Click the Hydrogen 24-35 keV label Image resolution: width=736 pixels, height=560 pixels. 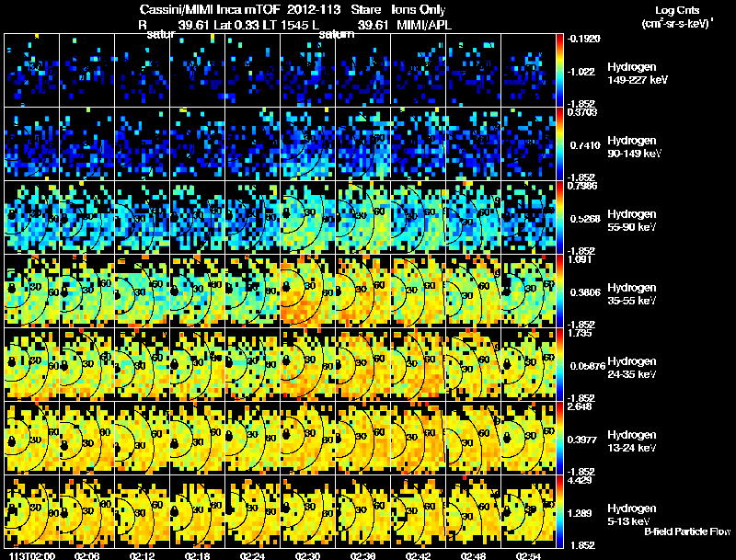click(x=631, y=368)
